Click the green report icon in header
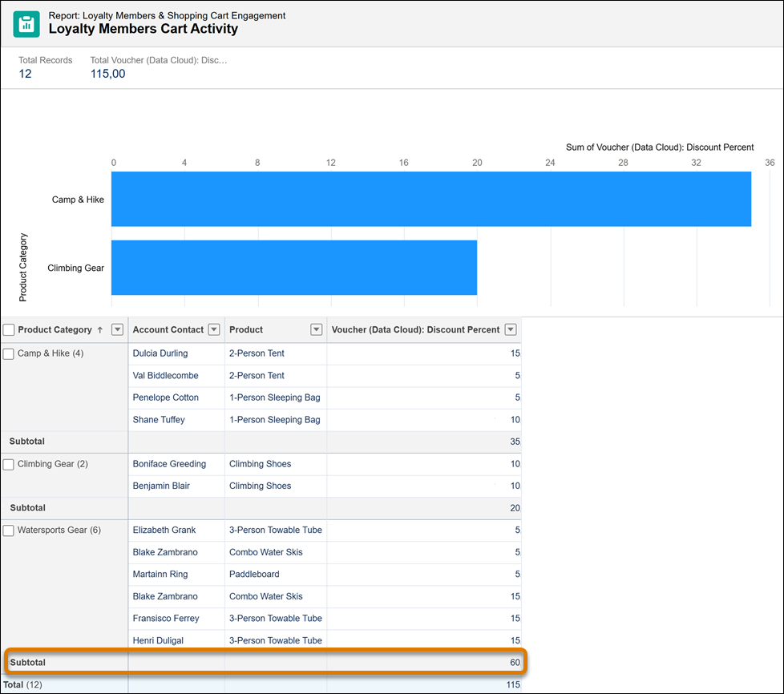The height and width of the screenshot is (694, 784). coord(26,23)
